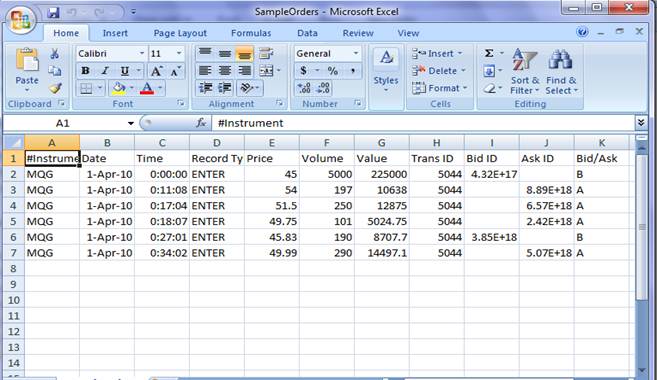Switch to the Page Layout tab
Screen dimensions: 657x380
[180, 33]
